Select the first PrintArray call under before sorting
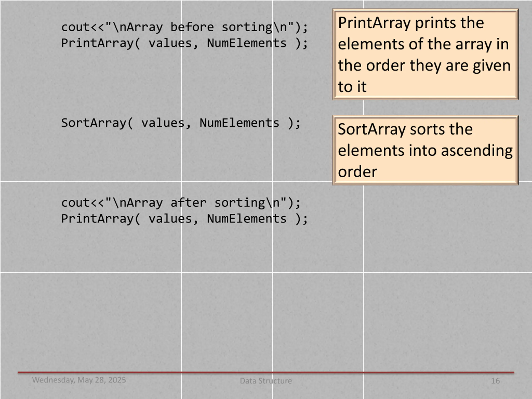The width and height of the screenshot is (532, 399). (x=185, y=43)
